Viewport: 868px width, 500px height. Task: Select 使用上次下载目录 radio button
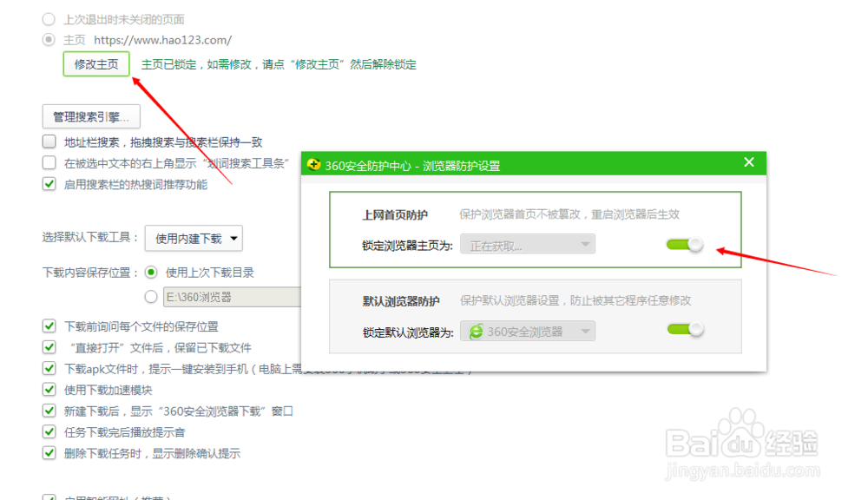click(151, 273)
